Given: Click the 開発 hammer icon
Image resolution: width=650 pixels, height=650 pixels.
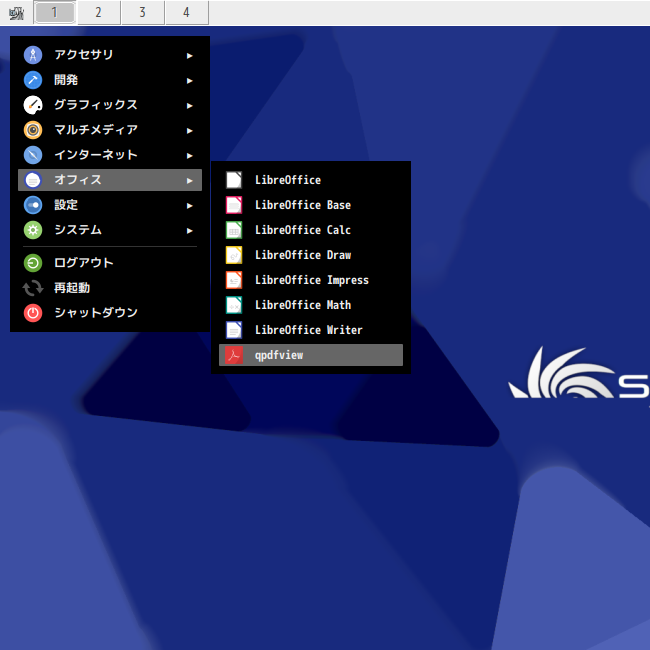Looking at the screenshot, I should pyautogui.click(x=33, y=80).
